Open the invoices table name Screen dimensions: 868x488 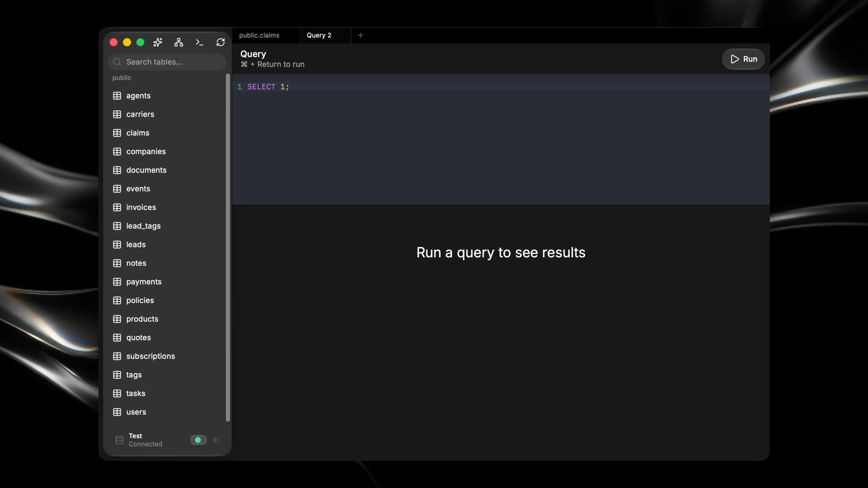click(x=141, y=207)
